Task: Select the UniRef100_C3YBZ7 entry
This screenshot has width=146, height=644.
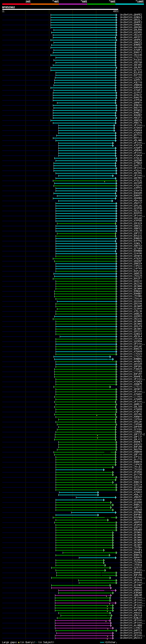Action: pyautogui.click(x=131, y=628)
